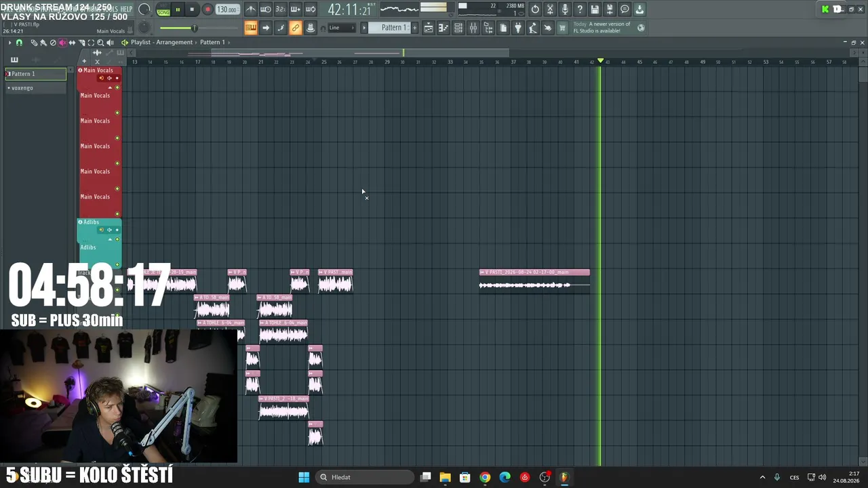The height and width of the screenshot is (488, 868).
Task: Open the Piano roll view icon
Action: pyautogui.click(x=443, y=28)
